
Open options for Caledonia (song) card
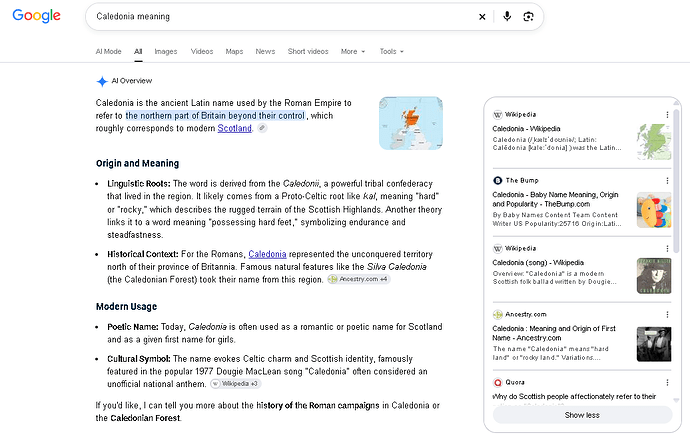(667, 249)
